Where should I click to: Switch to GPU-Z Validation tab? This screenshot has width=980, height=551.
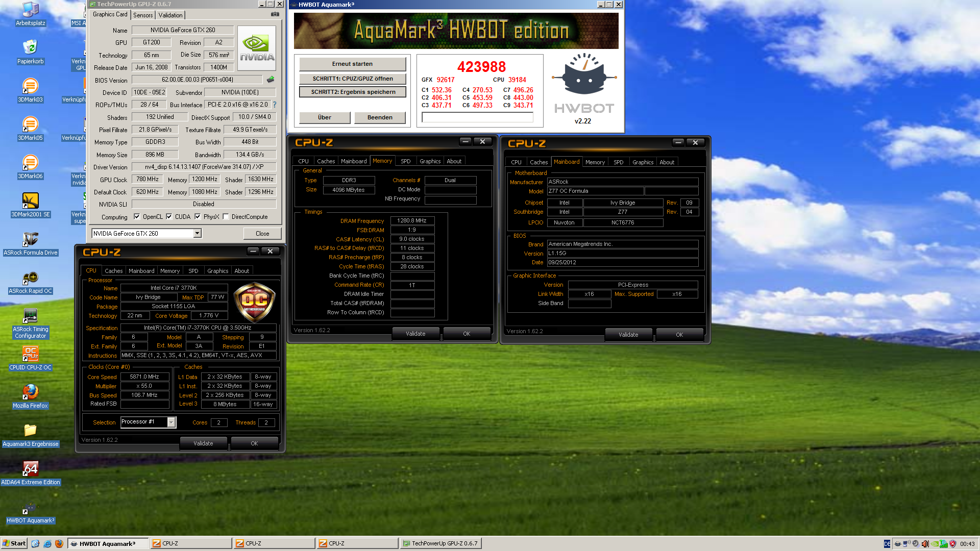coord(170,15)
